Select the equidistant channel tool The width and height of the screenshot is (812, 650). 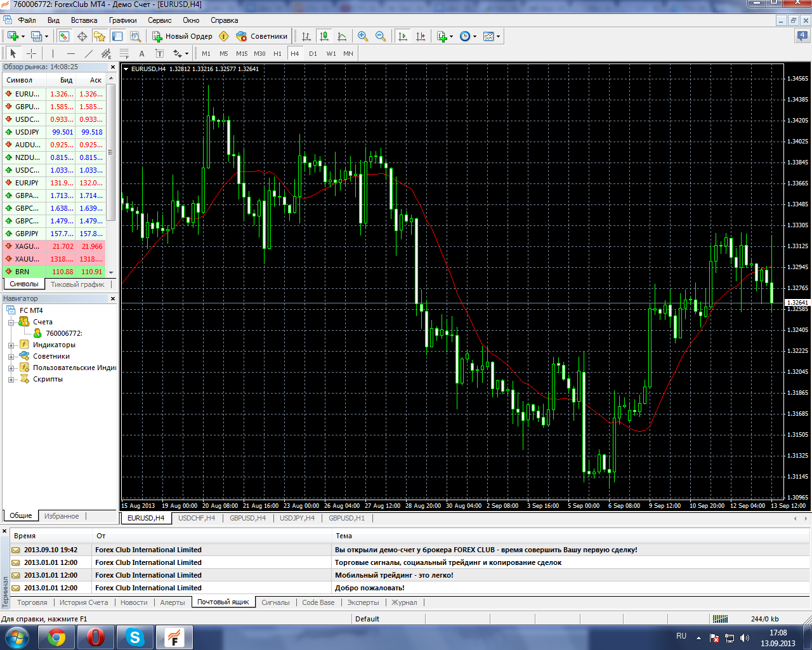click(106, 53)
